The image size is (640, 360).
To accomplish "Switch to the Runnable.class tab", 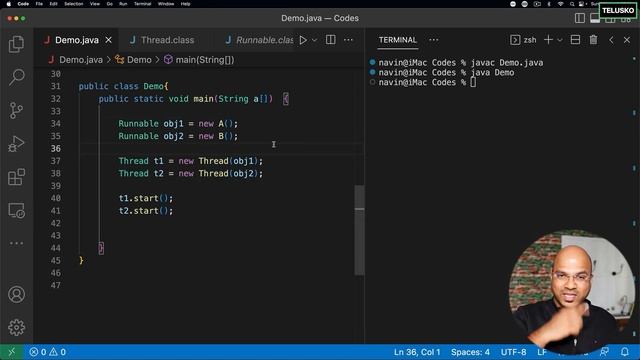I will tap(259, 40).
